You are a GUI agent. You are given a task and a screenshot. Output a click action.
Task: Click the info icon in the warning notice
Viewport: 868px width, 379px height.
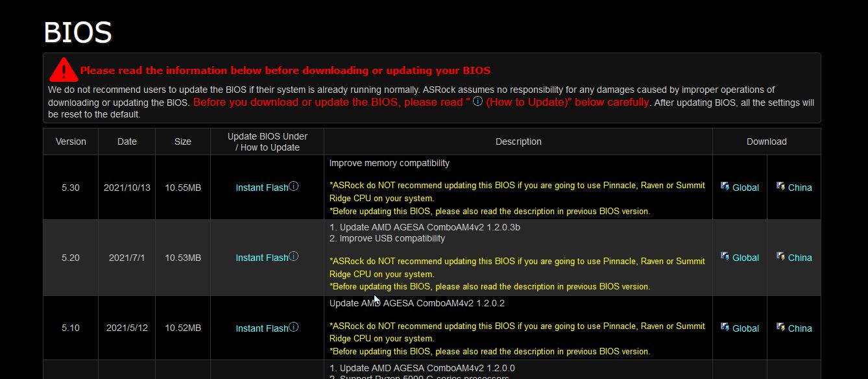click(x=477, y=101)
